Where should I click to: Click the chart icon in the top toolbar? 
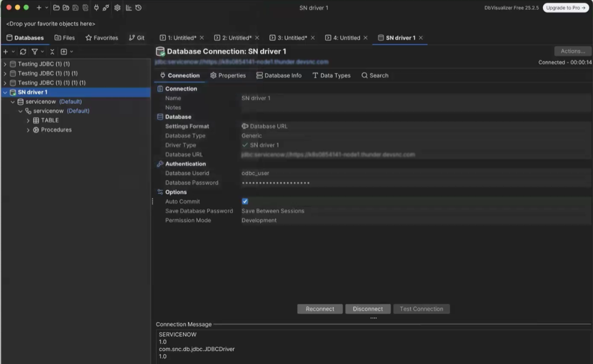tap(129, 7)
